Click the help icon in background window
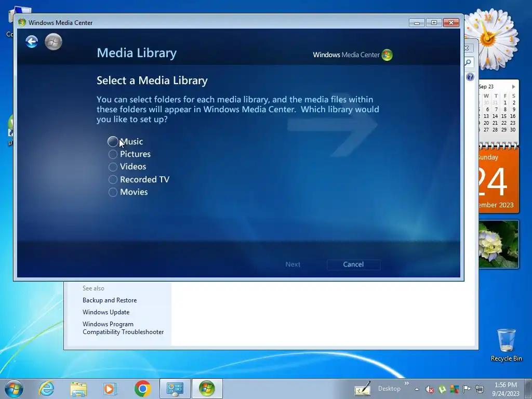This screenshot has width=532, height=399. 470,77
